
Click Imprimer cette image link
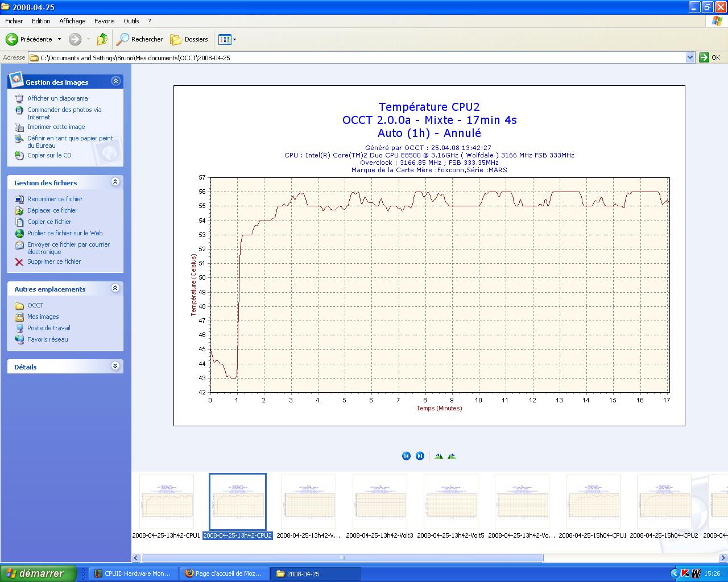coord(56,127)
